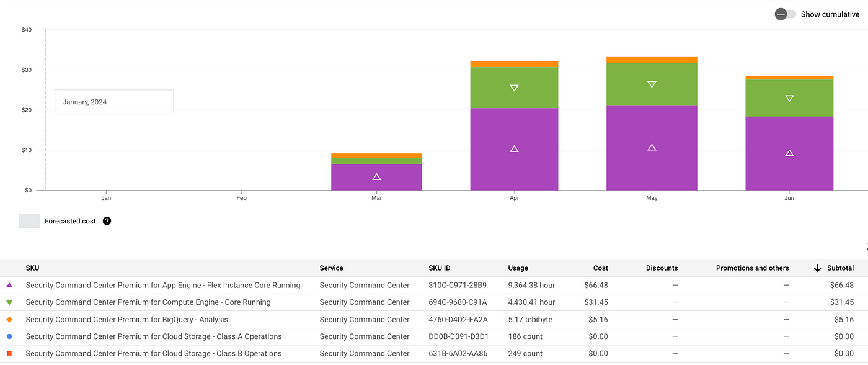This screenshot has width=868, height=365.
Task: Click the Promotions and others column header
Action: pos(753,268)
